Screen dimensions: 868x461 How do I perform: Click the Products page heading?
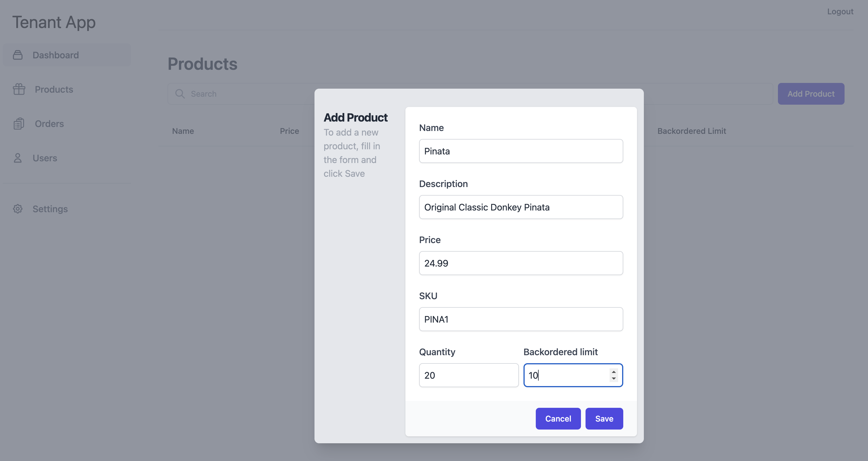(x=202, y=64)
